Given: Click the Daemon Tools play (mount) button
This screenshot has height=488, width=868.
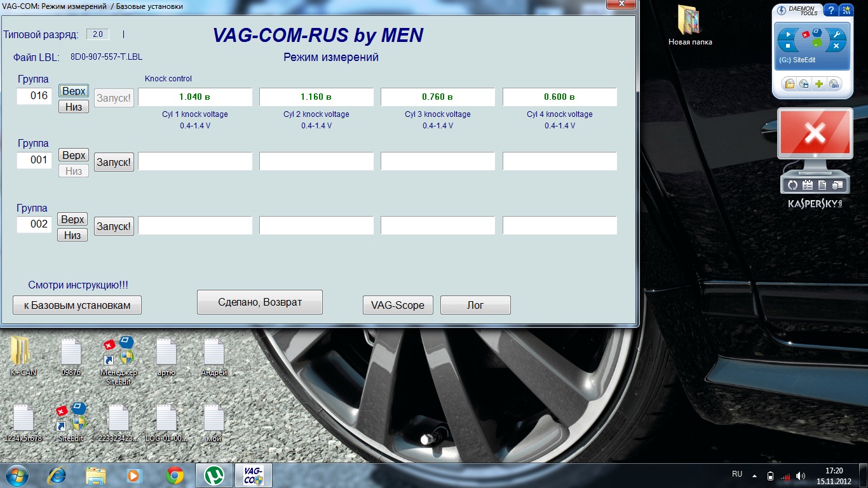Looking at the screenshot, I should tap(788, 35).
